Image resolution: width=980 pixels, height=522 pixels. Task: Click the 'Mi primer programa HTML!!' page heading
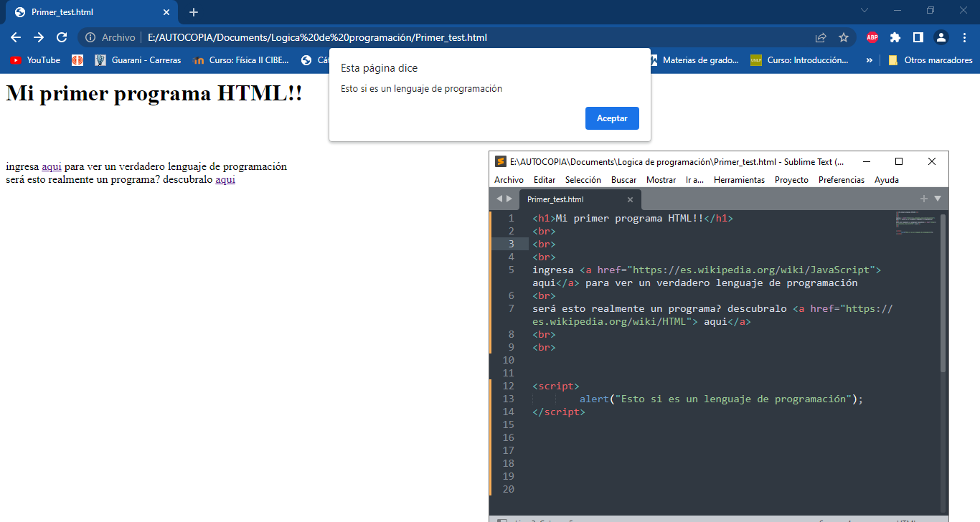tap(154, 93)
